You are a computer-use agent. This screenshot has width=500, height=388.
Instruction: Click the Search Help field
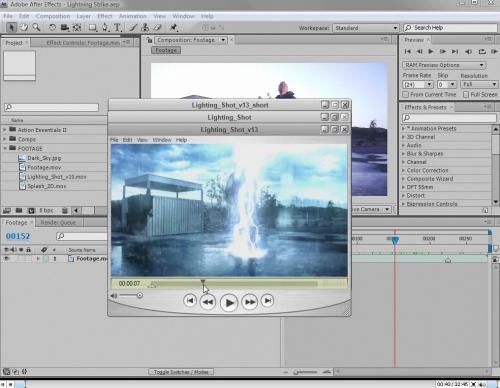[x=450, y=28]
